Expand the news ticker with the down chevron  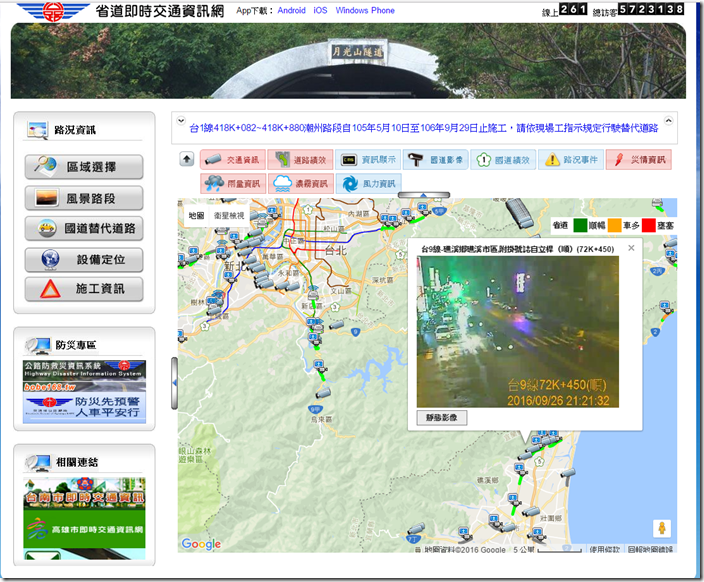click(x=181, y=120)
